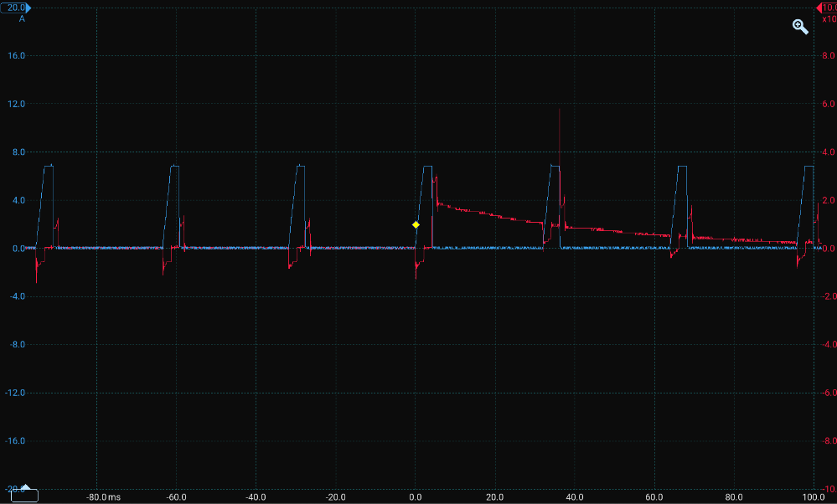Click the blue 16.0 voltage axis label
837x504 pixels.
[x=17, y=56]
